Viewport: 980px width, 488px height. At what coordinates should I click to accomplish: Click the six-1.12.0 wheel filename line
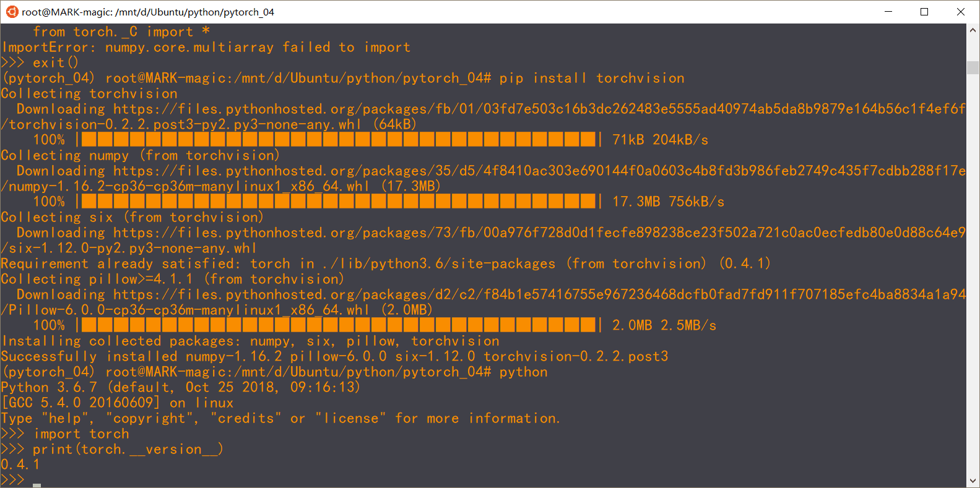129,248
